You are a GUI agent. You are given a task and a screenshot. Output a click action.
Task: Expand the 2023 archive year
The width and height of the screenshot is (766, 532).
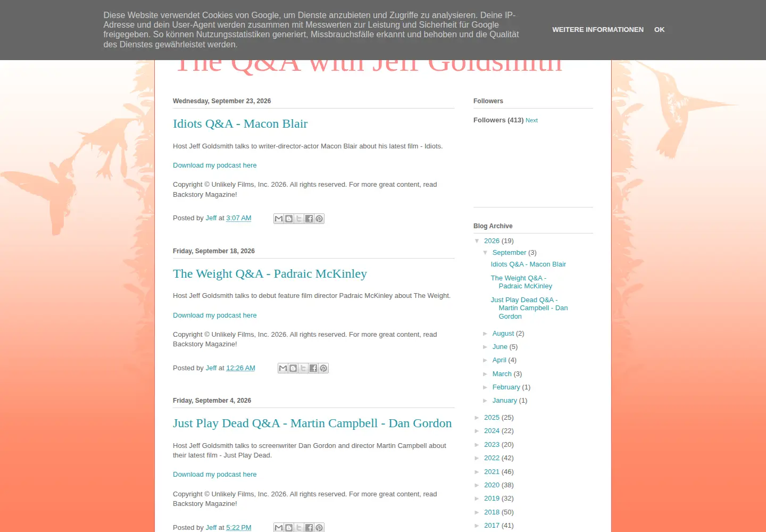(477, 445)
